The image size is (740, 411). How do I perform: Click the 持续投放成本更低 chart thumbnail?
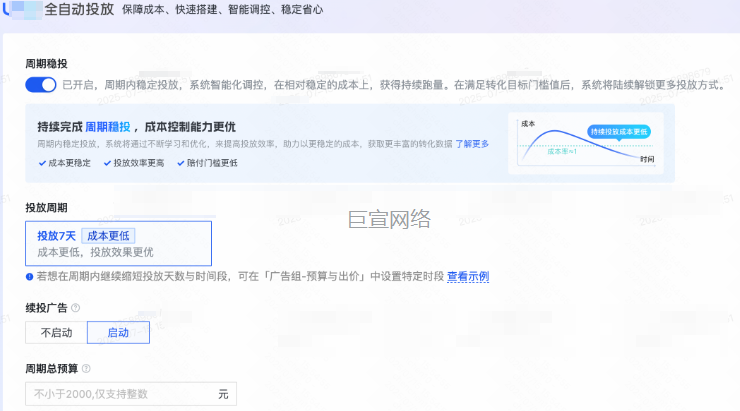point(586,143)
